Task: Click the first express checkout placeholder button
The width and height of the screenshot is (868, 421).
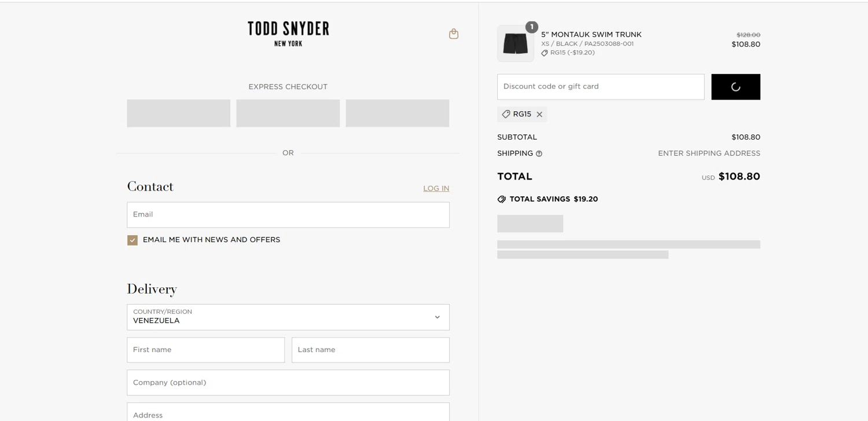Action: pyautogui.click(x=179, y=113)
